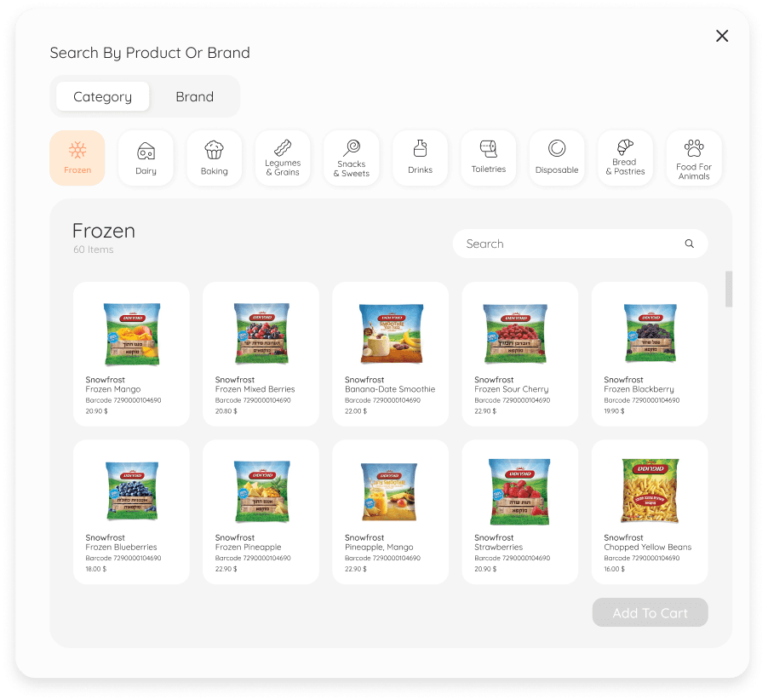This screenshot has width=768, height=700.
Task: Click the Add To Cart button
Action: 650,612
